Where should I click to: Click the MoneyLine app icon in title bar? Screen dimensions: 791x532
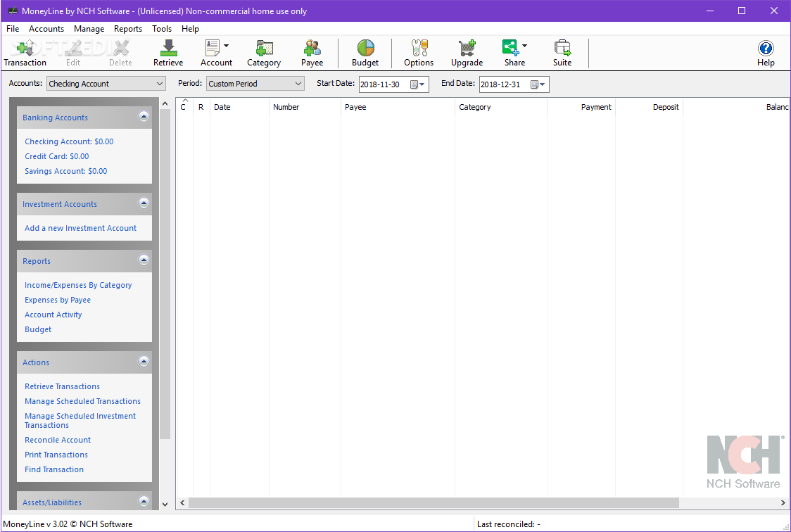[x=13, y=11]
